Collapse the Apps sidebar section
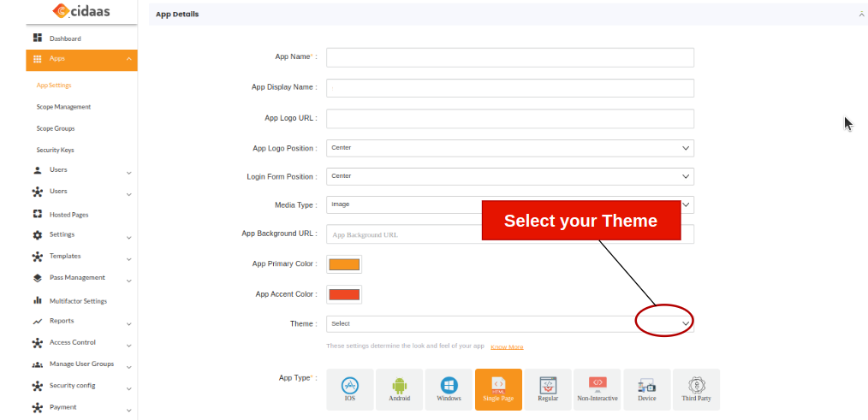 tap(129, 59)
